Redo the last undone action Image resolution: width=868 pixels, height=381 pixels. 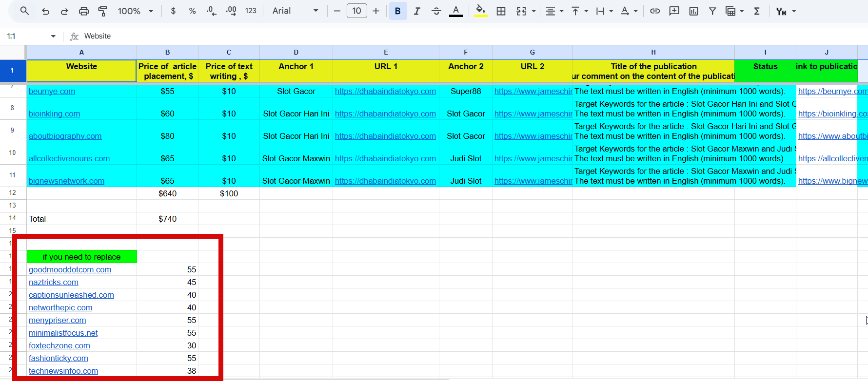(64, 11)
